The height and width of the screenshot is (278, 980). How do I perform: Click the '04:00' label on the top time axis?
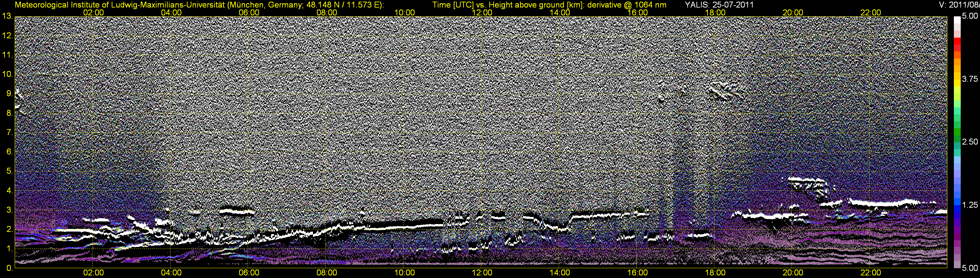coord(171,12)
